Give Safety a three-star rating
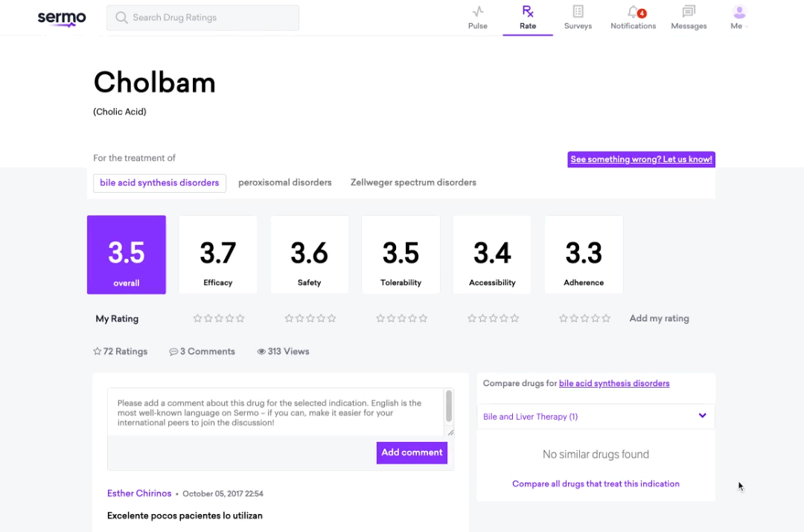804x532 pixels. [310, 318]
